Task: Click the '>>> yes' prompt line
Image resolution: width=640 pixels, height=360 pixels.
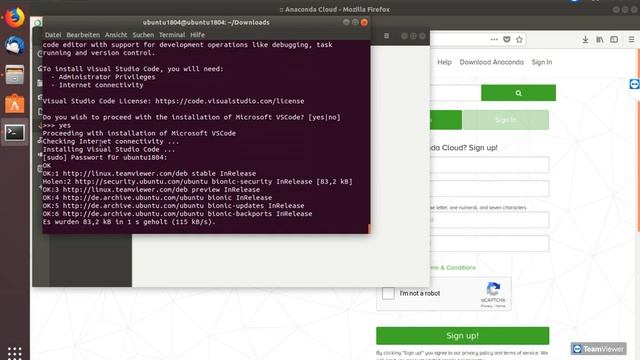Action: [57, 125]
